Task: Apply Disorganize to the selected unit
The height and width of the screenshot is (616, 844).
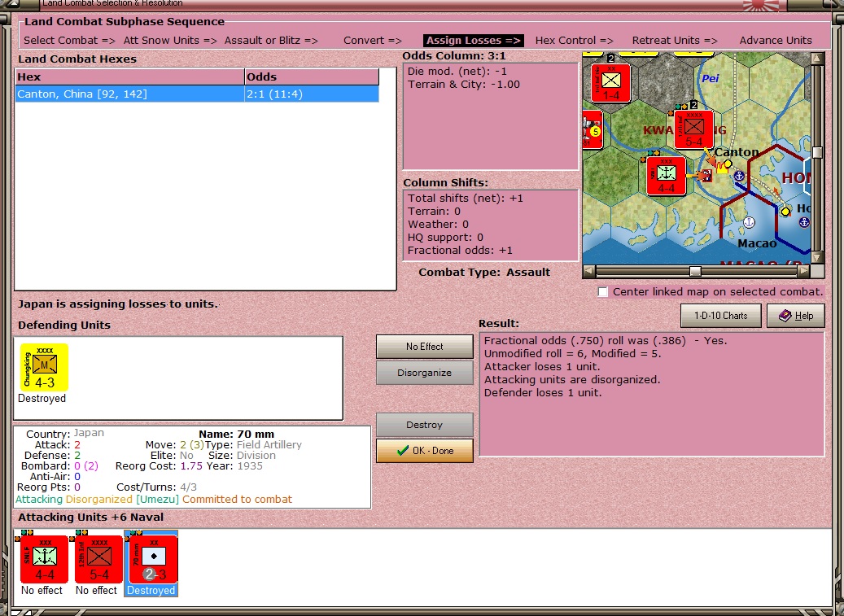Action: pos(425,373)
